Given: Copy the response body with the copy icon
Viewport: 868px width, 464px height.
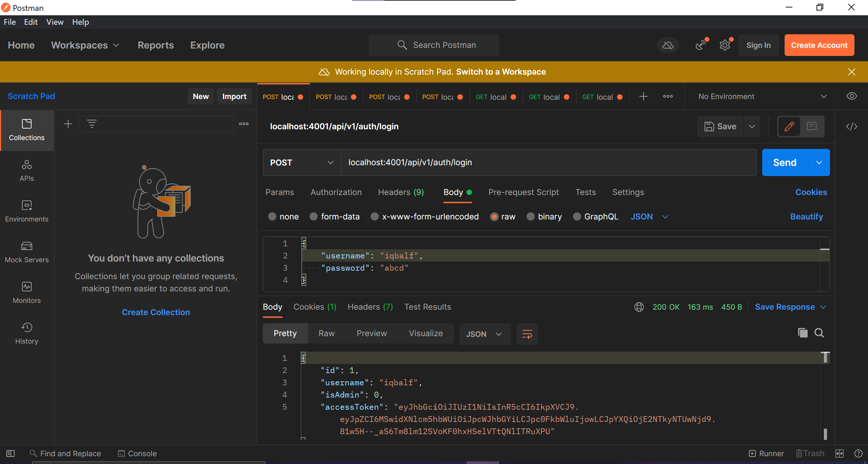Looking at the screenshot, I should click(803, 333).
